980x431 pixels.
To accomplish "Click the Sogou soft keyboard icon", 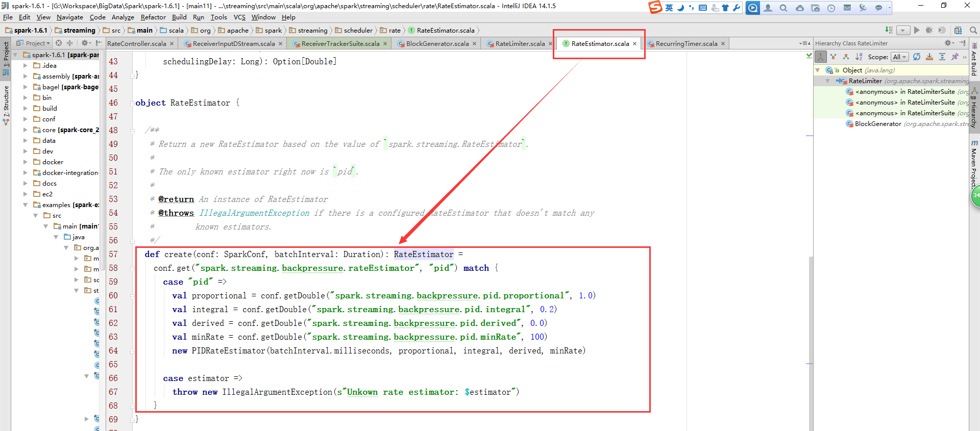I will 703,8.
